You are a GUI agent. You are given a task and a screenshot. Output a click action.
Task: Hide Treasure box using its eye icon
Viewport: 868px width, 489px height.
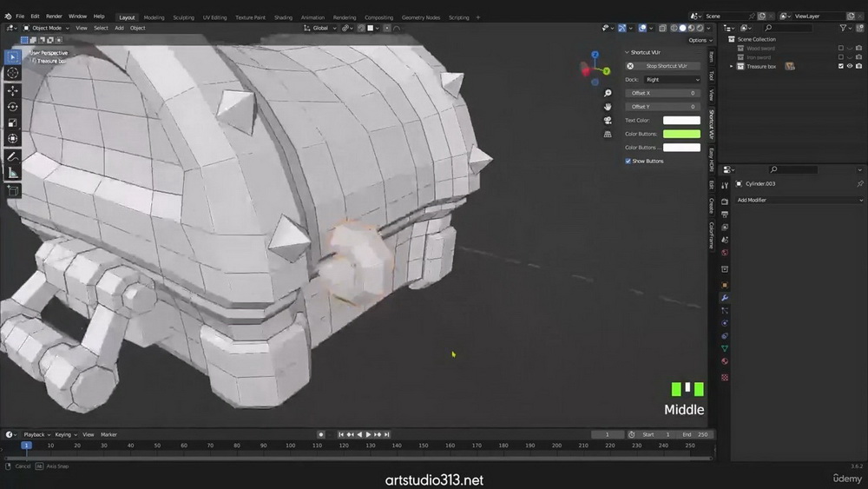coord(850,67)
